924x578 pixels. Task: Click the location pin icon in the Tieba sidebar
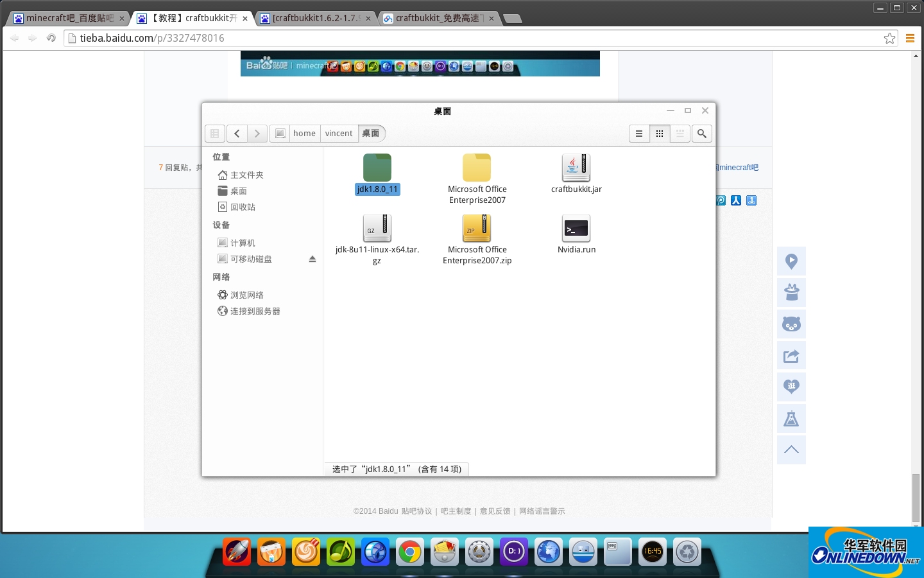tap(791, 261)
